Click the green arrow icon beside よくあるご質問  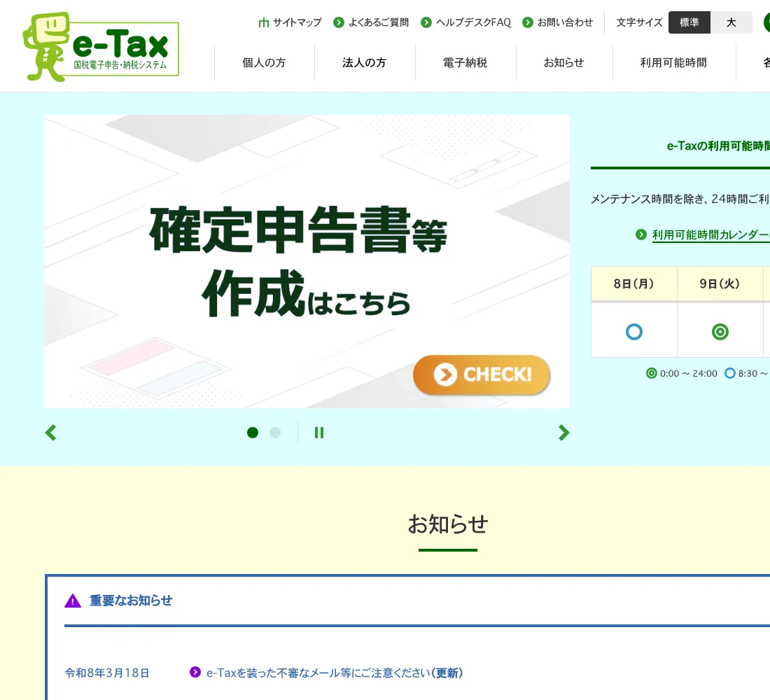pos(338,22)
